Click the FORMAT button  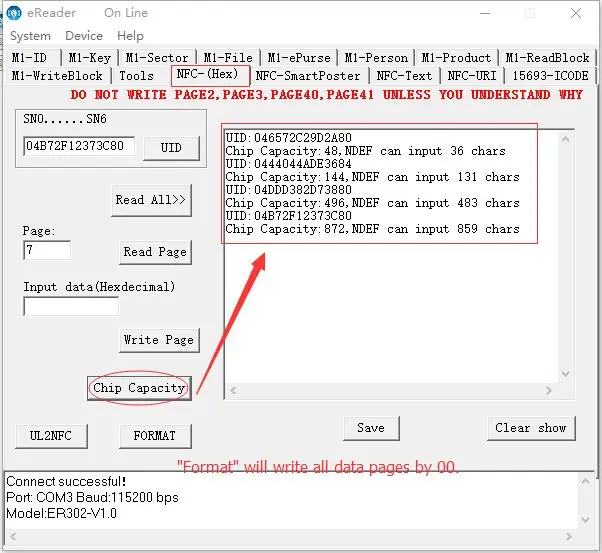(155, 436)
